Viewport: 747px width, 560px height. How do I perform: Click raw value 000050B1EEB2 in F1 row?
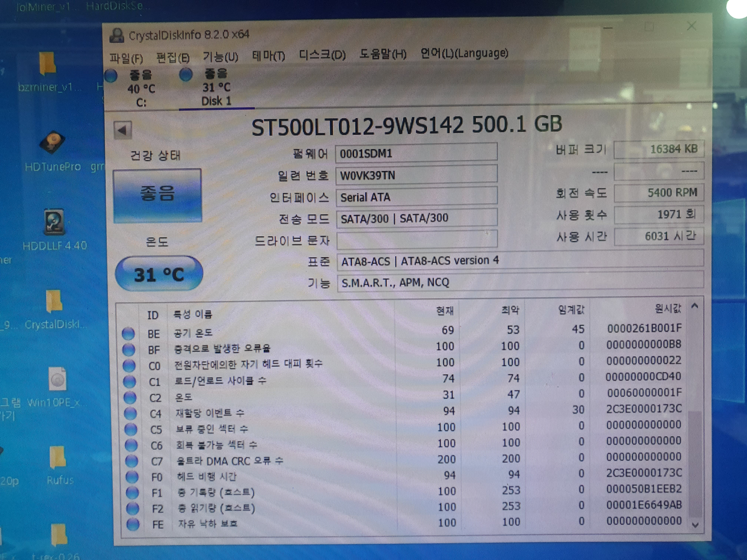(x=644, y=489)
